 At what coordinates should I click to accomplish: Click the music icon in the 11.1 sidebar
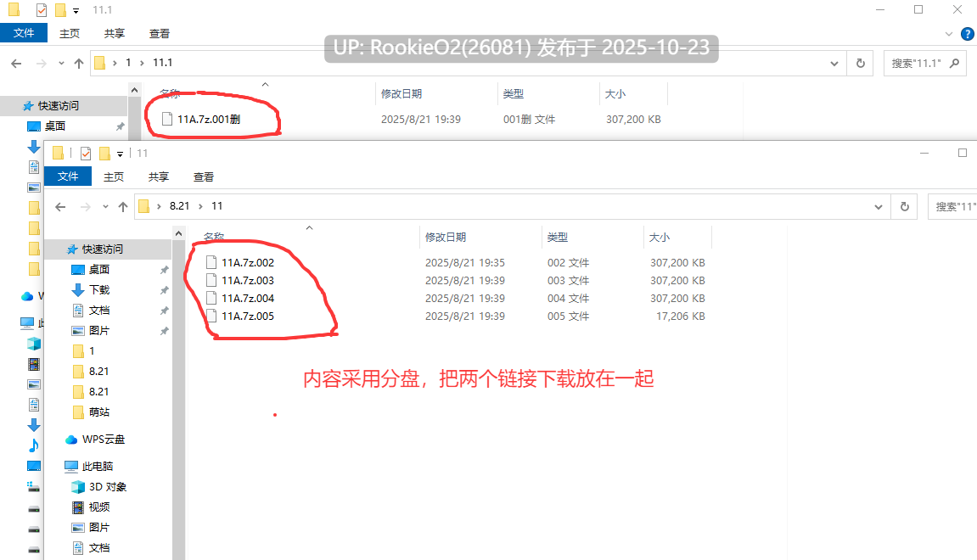(34, 445)
